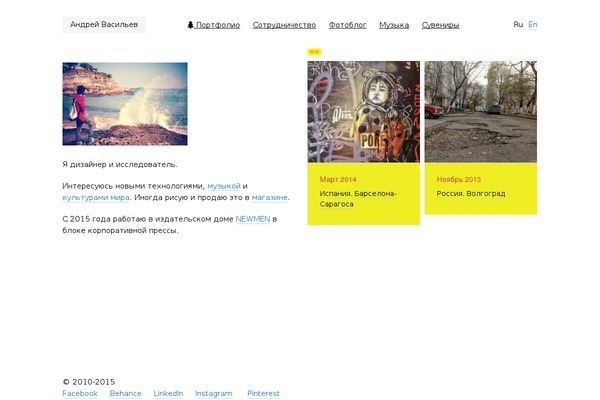Image resolution: width=600 pixels, height=400 pixels.
Task: Click the Андрей Васильев name button
Action: click(x=104, y=24)
